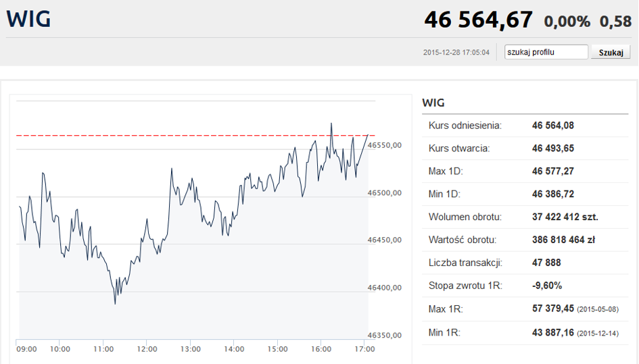The height and width of the screenshot is (364, 639).
Task: Click the date (2015-05-08)
Action: click(598, 309)
